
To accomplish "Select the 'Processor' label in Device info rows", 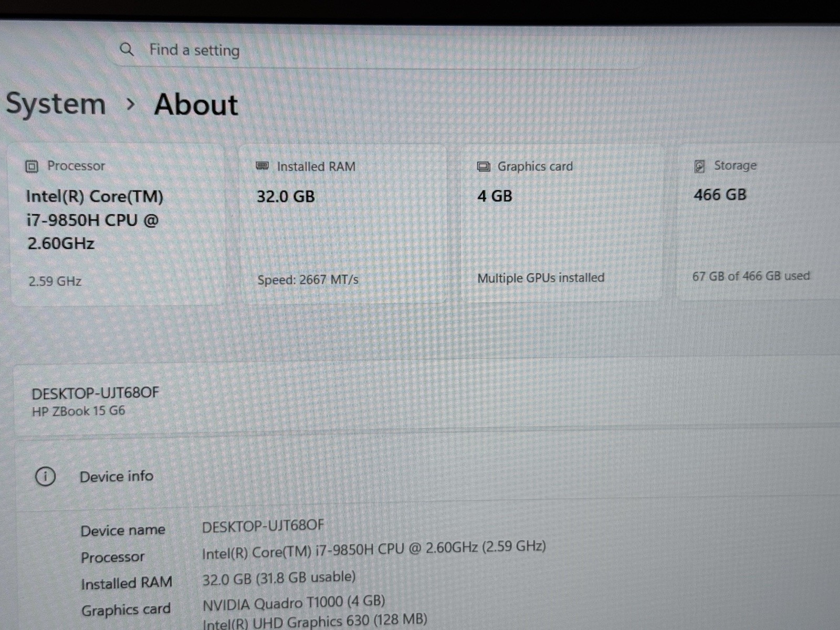I will tap(112, 557).
